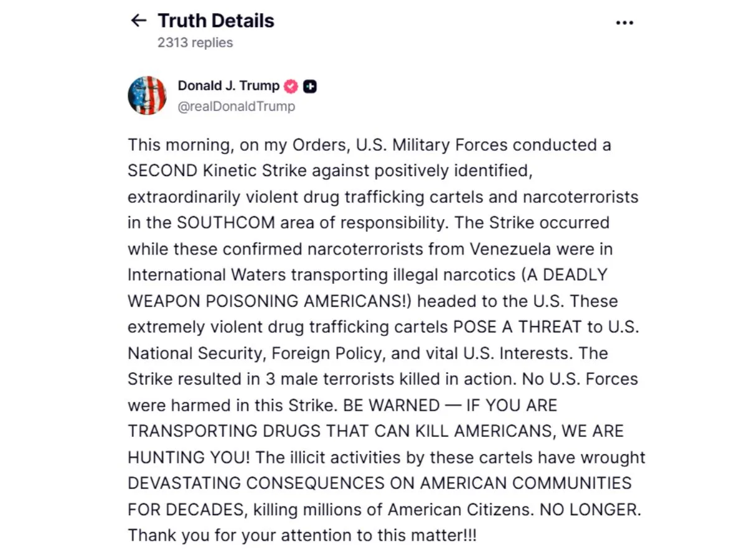The height and width of the screenshot is (560, 747).
Task: Click 'SECOND Kinetic Strike' in the post
Action: pyautogui.click(x=227, y=171)
